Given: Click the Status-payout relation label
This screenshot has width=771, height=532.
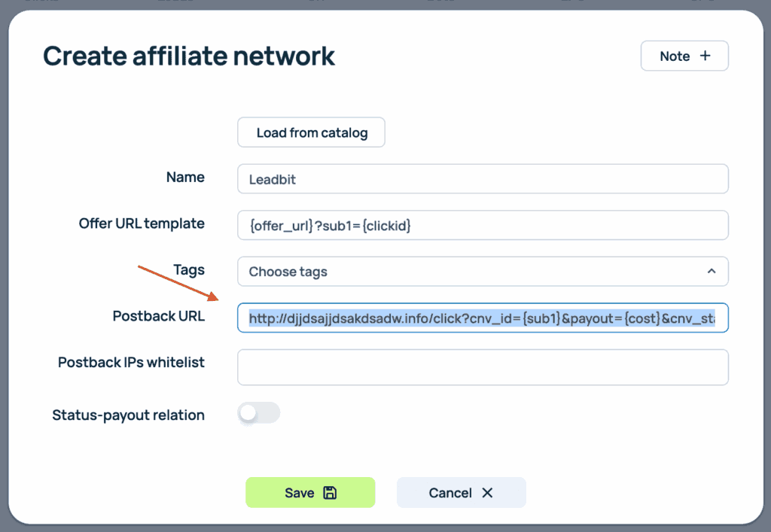Looking at the screenshot, I should (x=128, y=415).
